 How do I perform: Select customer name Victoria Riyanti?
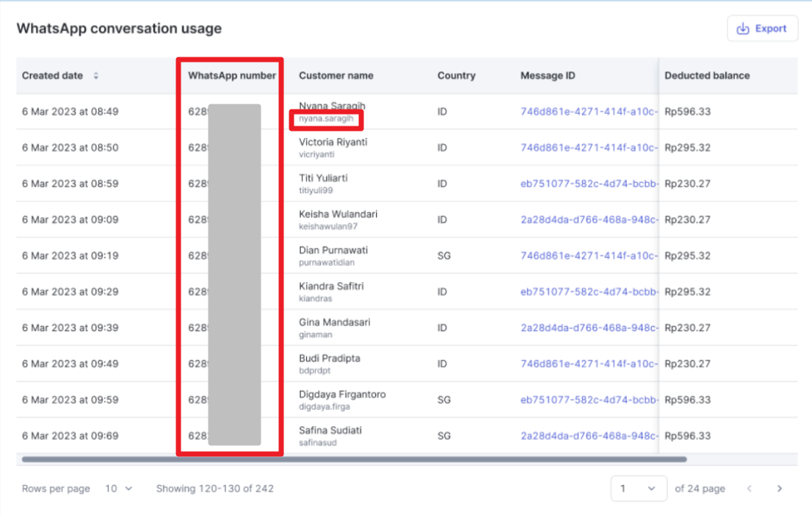333,142
